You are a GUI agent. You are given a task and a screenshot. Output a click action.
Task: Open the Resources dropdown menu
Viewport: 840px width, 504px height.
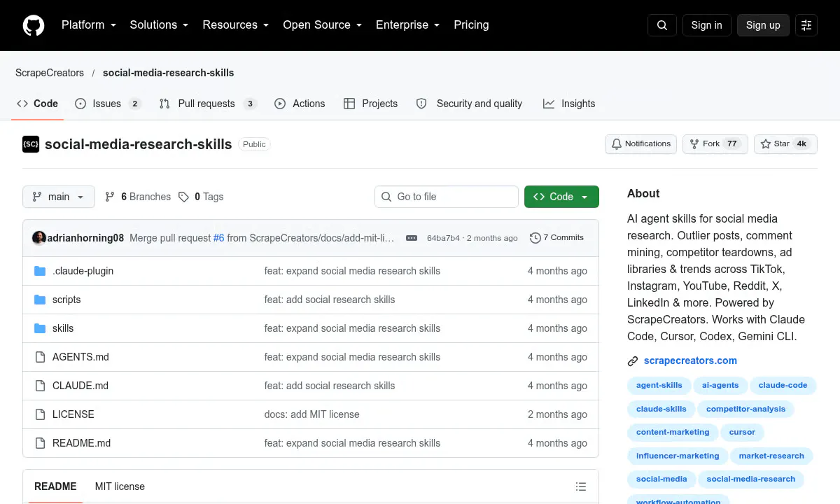(236, 25)
